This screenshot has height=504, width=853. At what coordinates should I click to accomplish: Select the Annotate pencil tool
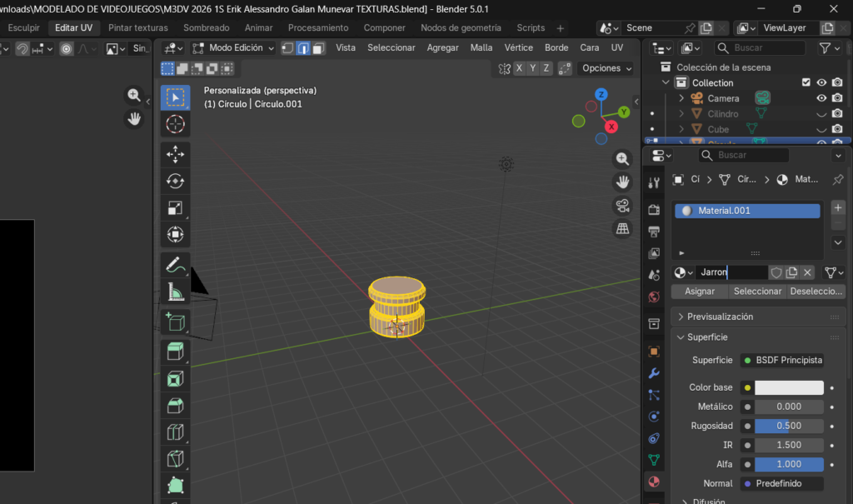[175, 265]
